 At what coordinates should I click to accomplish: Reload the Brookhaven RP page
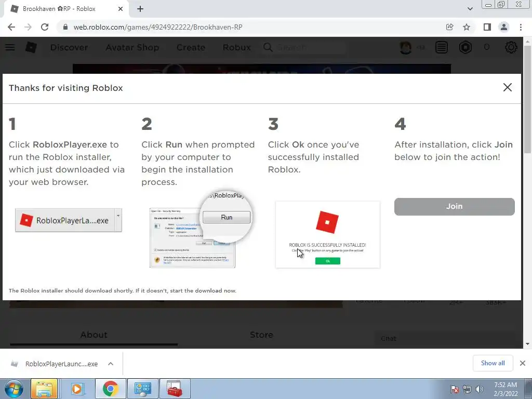point(45,27)
